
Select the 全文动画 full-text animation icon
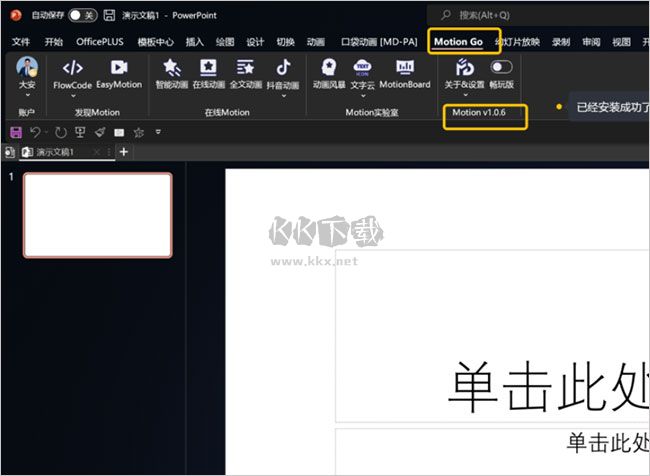(x=245, y=73)
